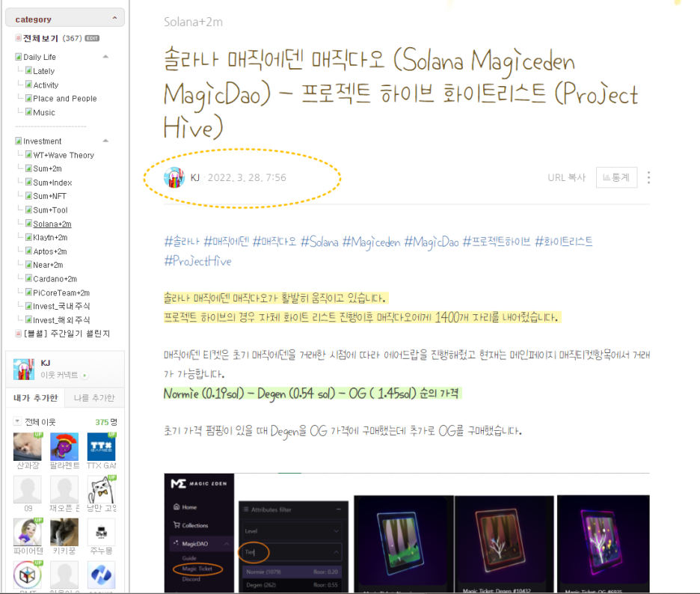The width and height of the screenshot is (700, 594).
Task: Open Activity subcategory
Action: point(46,85)
